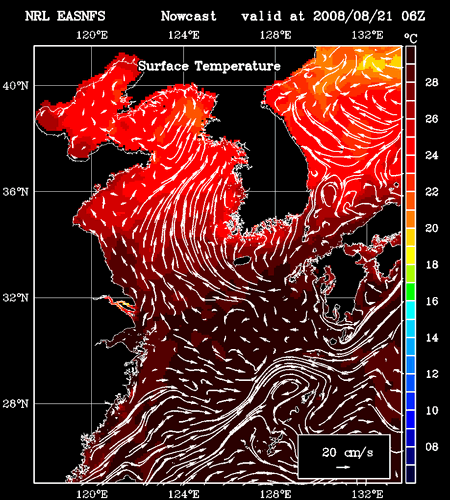Click the cyan 14 degree color band
Viewport: 450px width, 500px height.
pos(410,329)
